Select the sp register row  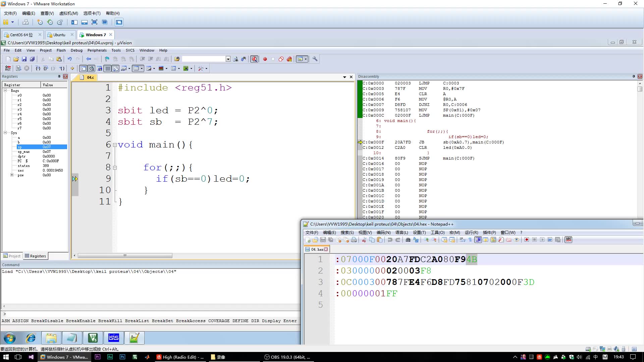(x=42, y=147)
